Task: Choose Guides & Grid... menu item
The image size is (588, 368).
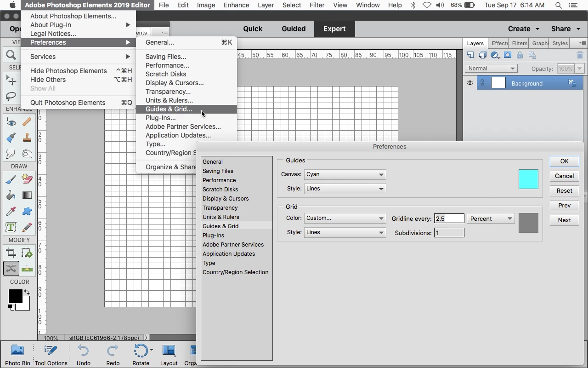Action: [x=187, y=109]
